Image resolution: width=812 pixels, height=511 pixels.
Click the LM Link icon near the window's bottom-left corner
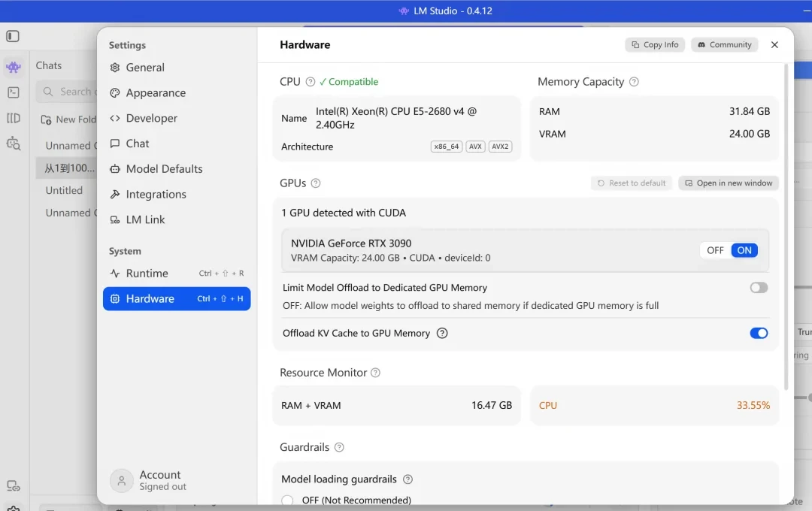coord(14,486)
